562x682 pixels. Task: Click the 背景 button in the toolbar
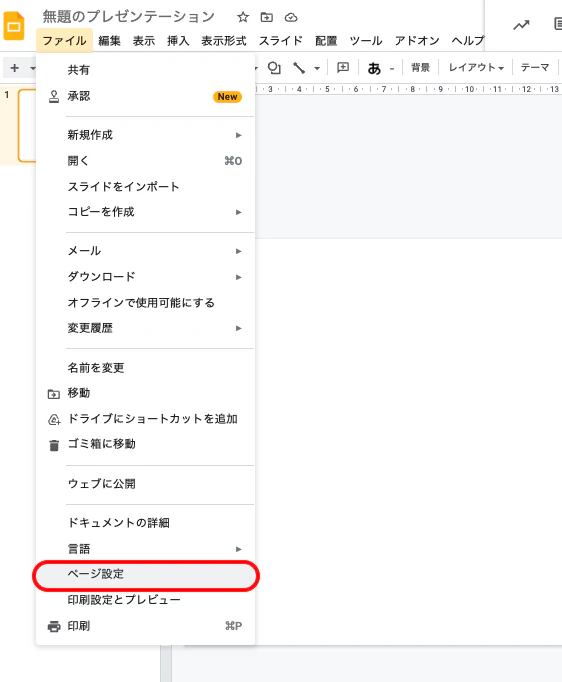[x=420, y=67]
